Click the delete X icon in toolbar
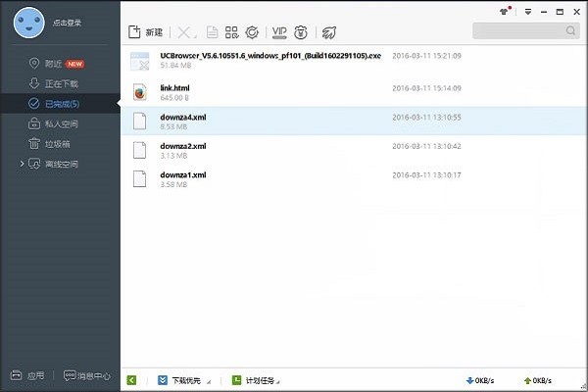This screenshot has width=588, height=392. click(184, 32)
